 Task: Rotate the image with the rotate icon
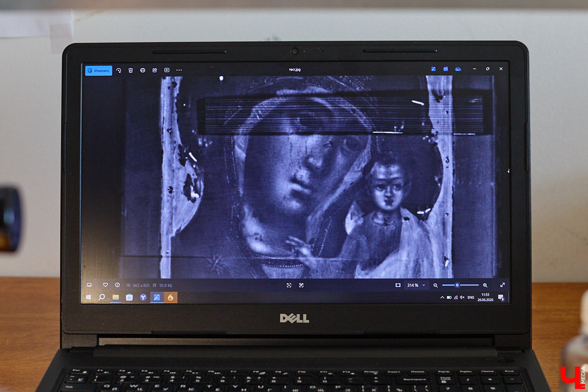(x=119, y=71)
